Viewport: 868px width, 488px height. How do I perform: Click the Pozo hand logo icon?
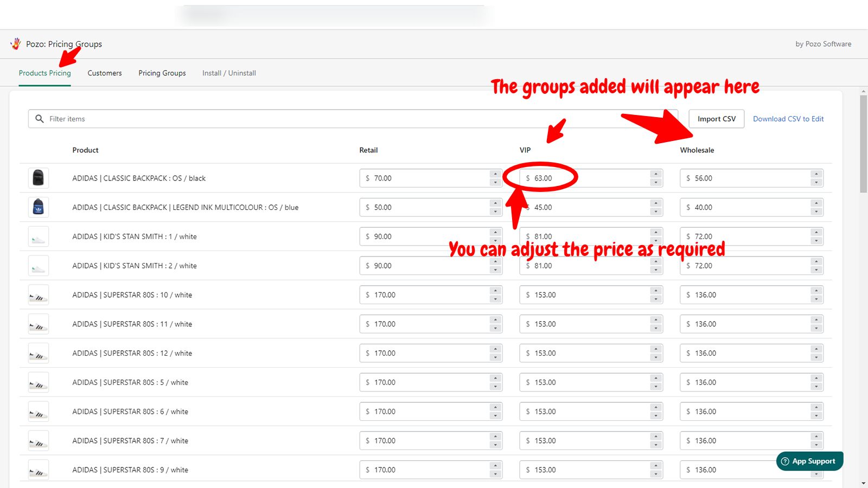coord(16,44)
